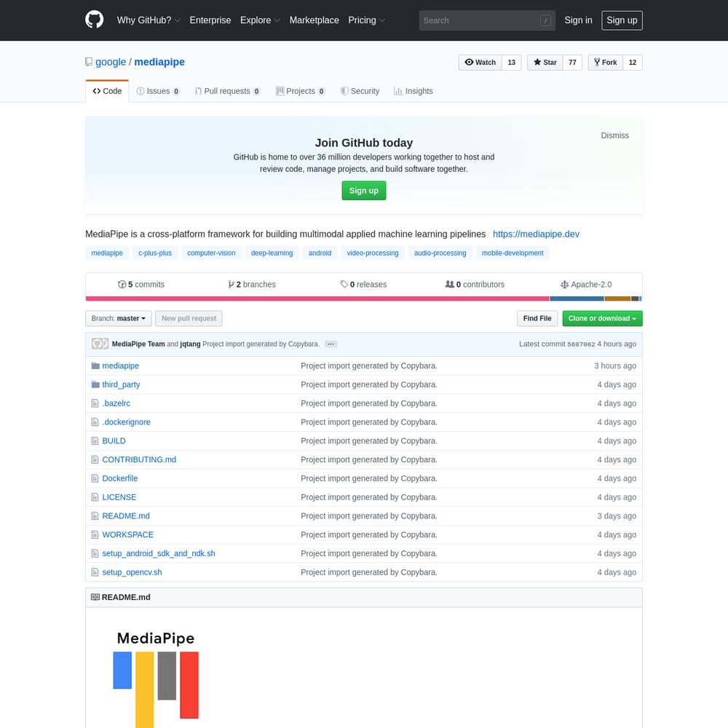The width and height of the screenshot is (728, 728).
Task: Click Sign in in the header
Action: 579,20
